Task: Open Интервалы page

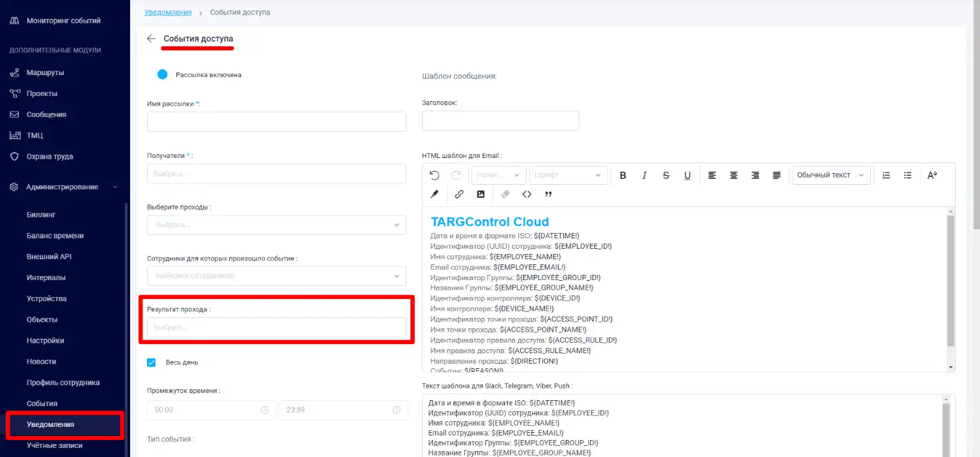Action: [x=46, y=277]
